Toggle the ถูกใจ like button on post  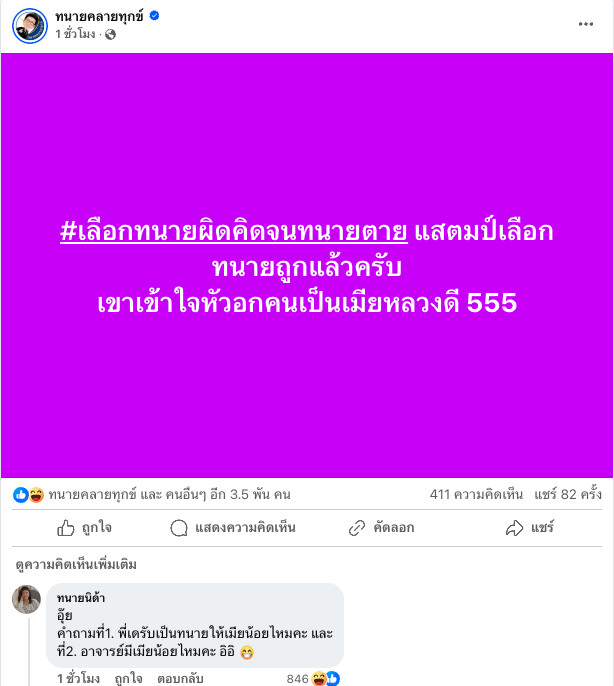tap(84, 528)
